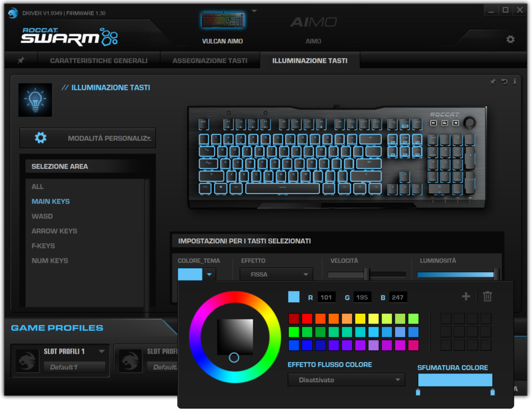
Task: Adjust the Velocità slider handle
Action: [366, 274]
